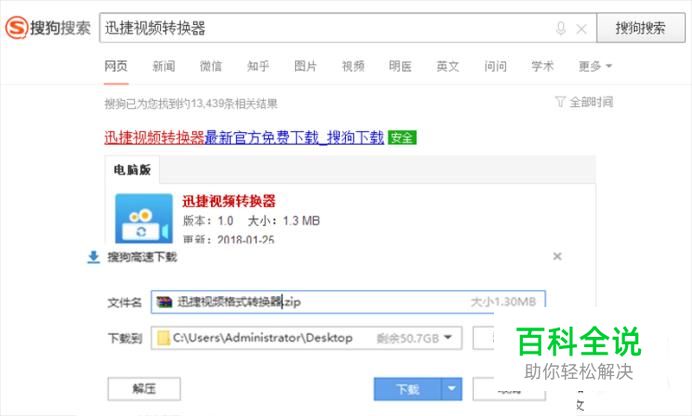
Task: Switch to the 新闻 tab
Action: [164, 66]
